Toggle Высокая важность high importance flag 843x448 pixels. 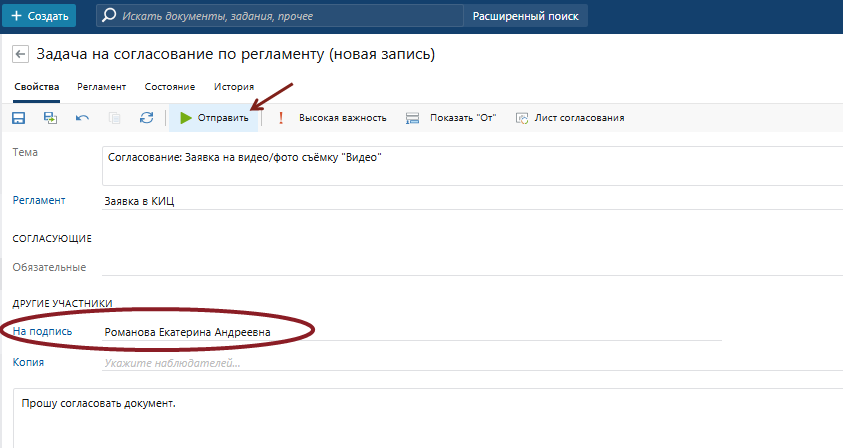[x=332, y=118]
